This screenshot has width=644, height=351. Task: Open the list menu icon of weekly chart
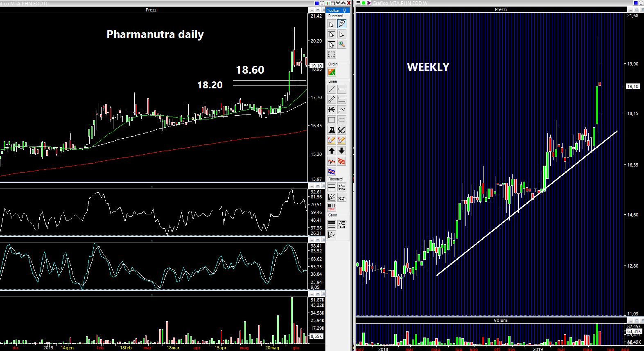(358, 3)
